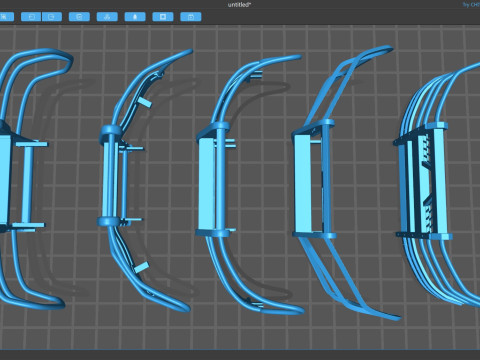The image size is (480, 360).
Task: Click the left half of the paired toolbar button
Action: (x=31, y=17)
